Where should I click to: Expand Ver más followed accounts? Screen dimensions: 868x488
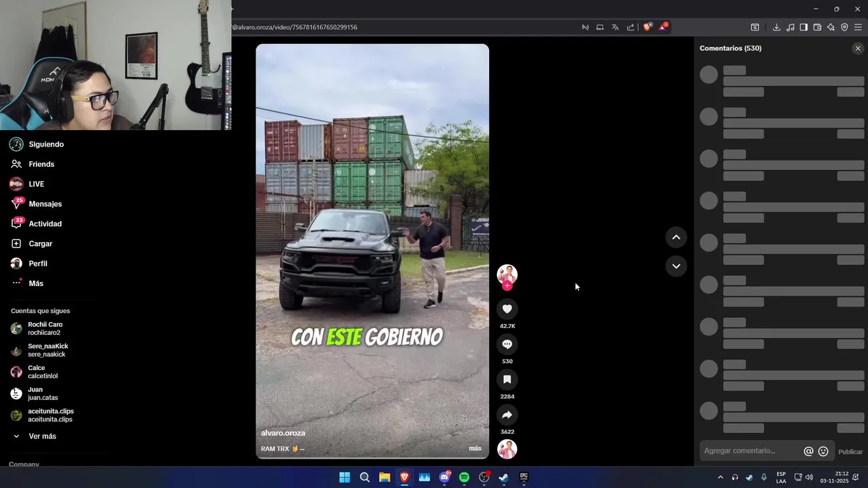(42, 436)
